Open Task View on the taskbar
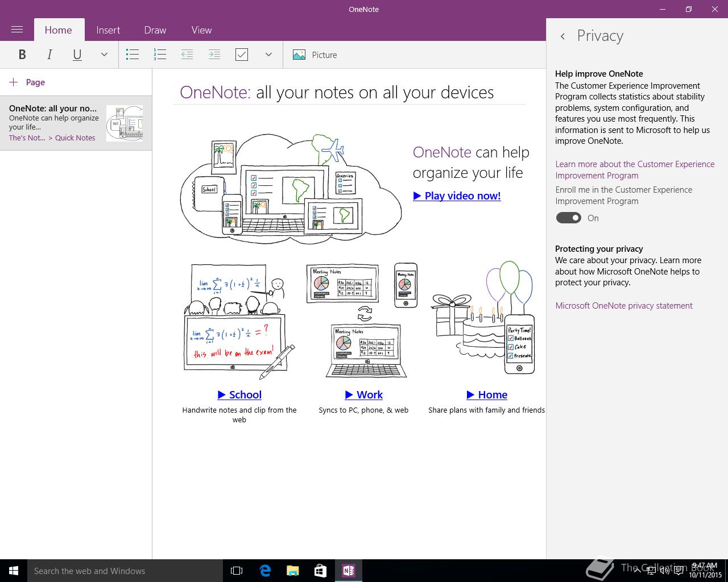This screenshot has height=582, width=728. 237,571
